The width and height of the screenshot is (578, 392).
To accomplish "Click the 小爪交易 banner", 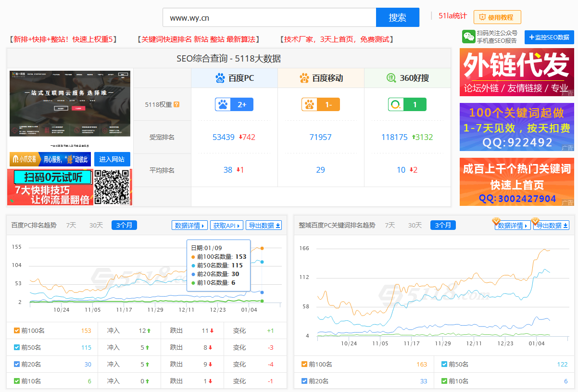I will pos(50,159).
